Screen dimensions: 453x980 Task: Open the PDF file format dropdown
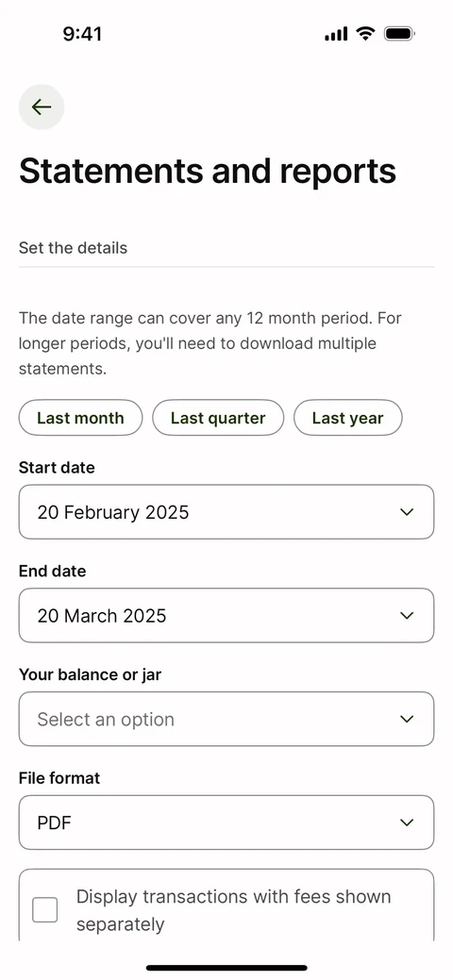226,822
